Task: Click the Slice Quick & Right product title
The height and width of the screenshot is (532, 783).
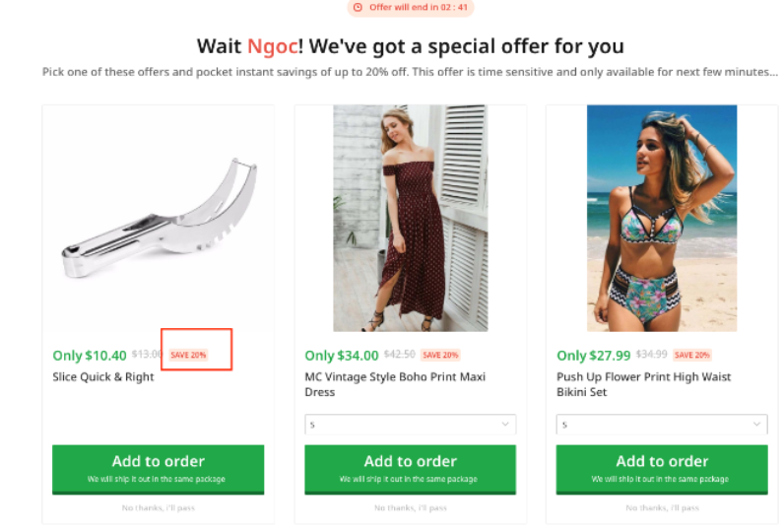Action: click(x=103, y=376)
